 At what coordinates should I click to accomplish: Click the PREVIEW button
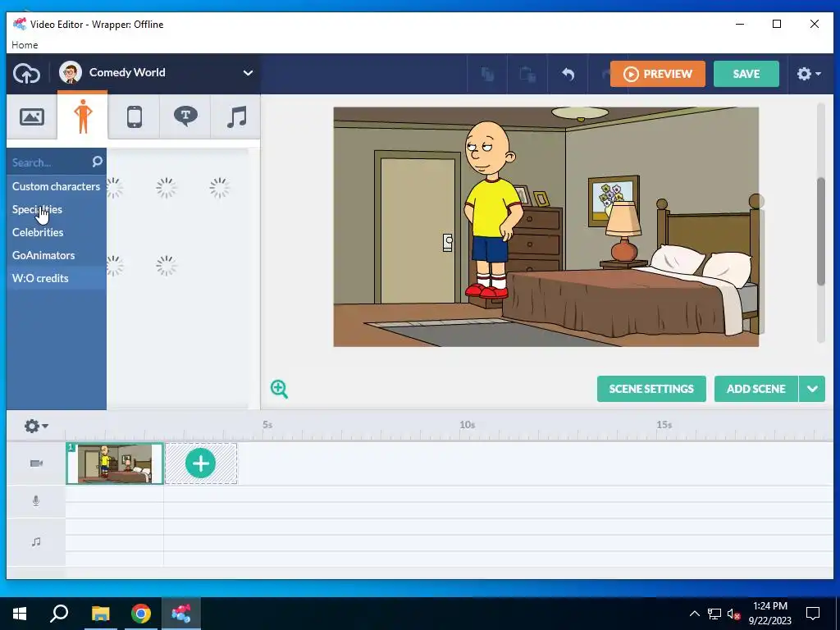pyautogui.click(x=657, y=74)
